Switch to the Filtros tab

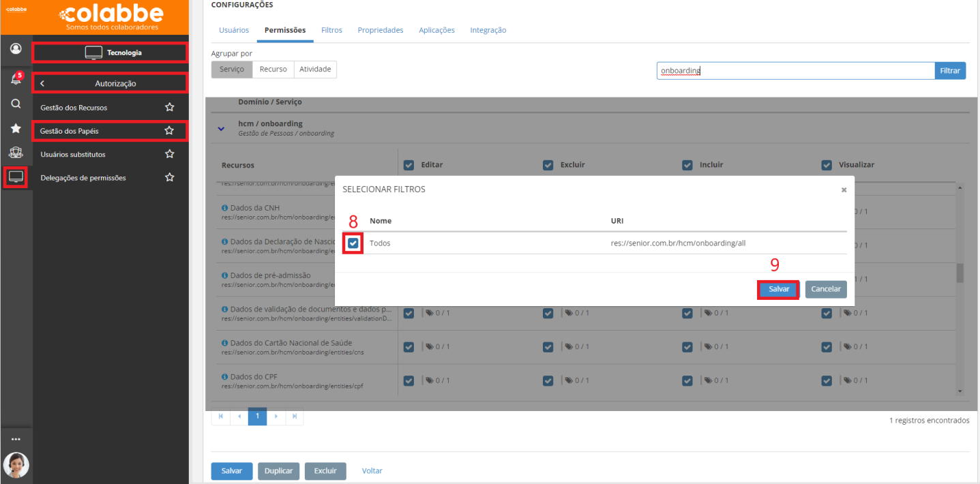(331, 30)
